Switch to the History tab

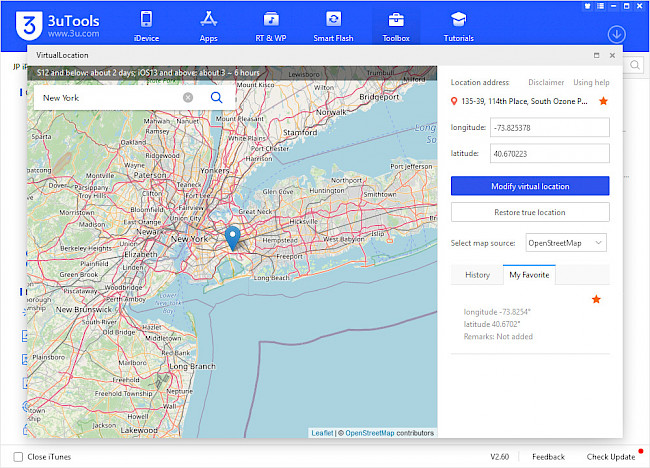(477, 275)
